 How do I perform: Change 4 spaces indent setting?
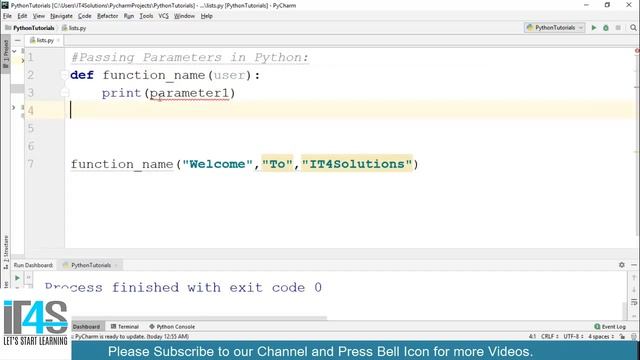[x=601, y=337]
